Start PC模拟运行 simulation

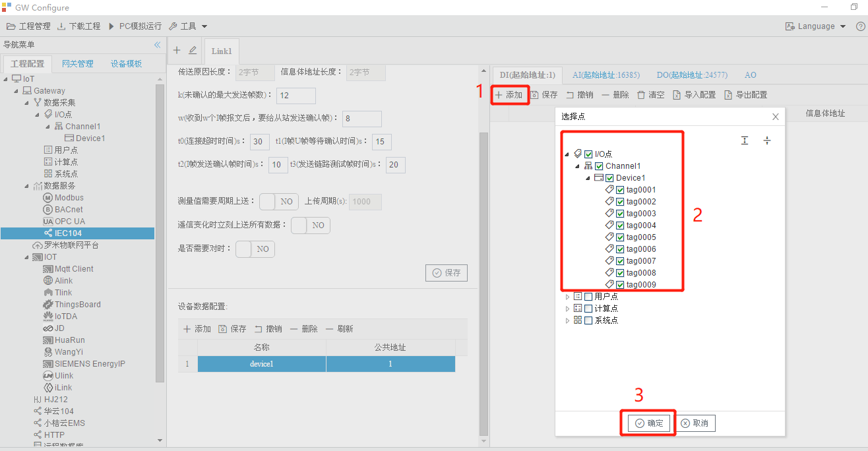pos(135,26)
